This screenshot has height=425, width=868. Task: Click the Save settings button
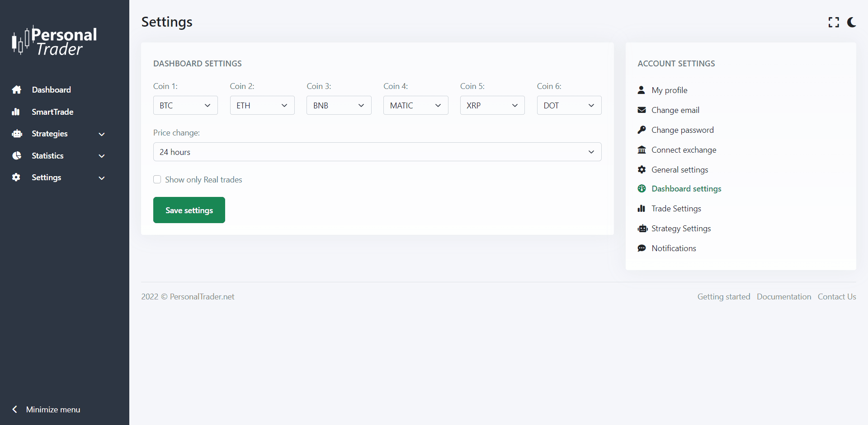click(x=189, y=210)
